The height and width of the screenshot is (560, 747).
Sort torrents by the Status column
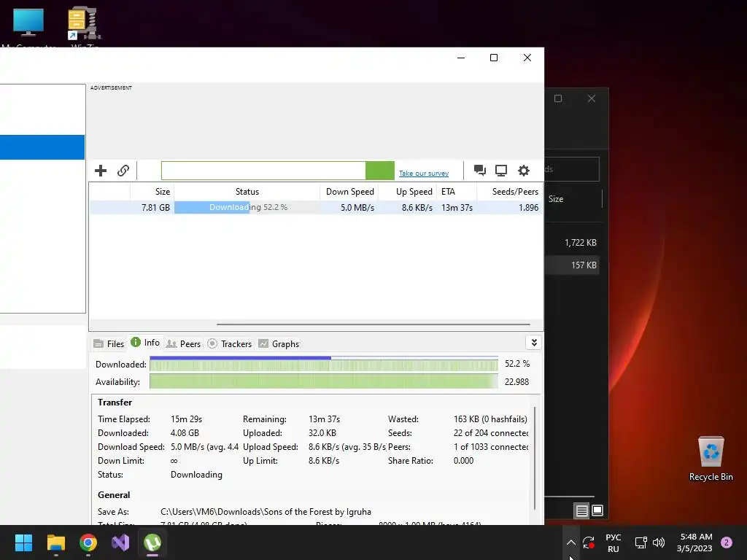pos(247,192)
